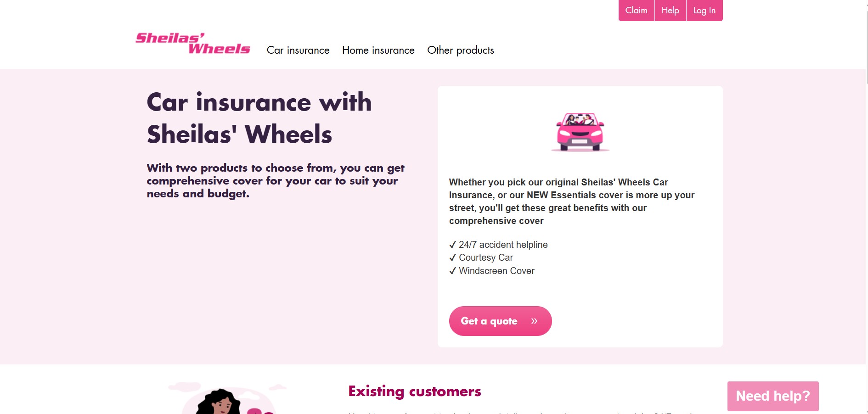868x414 pixels.
Task: Open the Log In page
Action: [704, 10]
